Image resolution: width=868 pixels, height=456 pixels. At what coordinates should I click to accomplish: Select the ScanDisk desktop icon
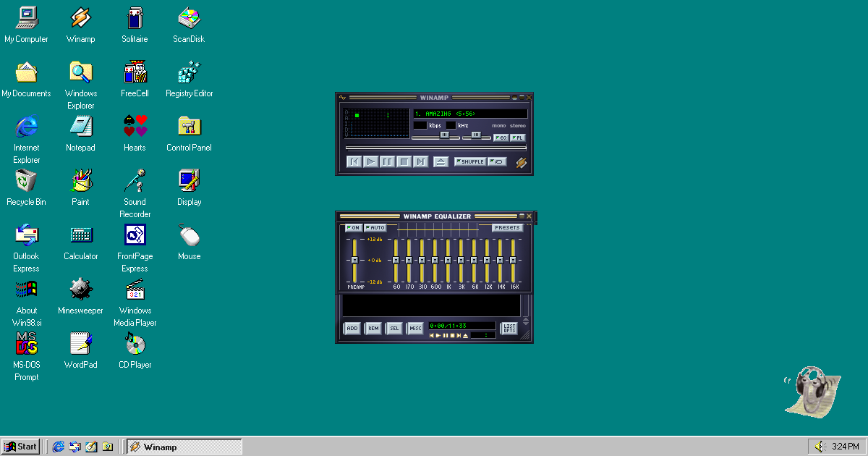click(x=189, y=25)
